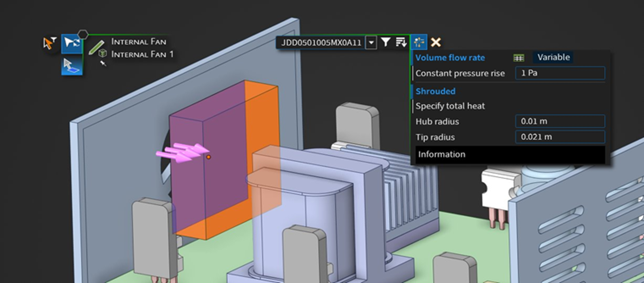Toggle the Shrouded option
This screenshot has height=283, width=644.
click(435, 91)
